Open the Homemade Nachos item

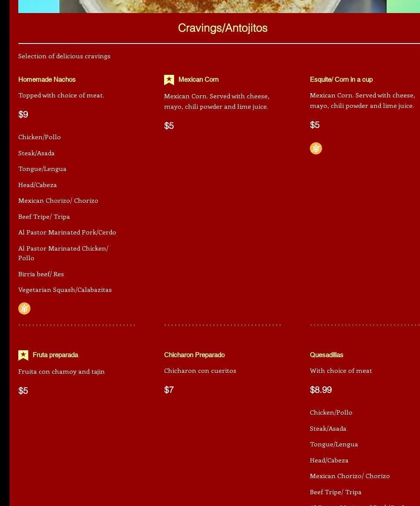click(x=47, y=80)
